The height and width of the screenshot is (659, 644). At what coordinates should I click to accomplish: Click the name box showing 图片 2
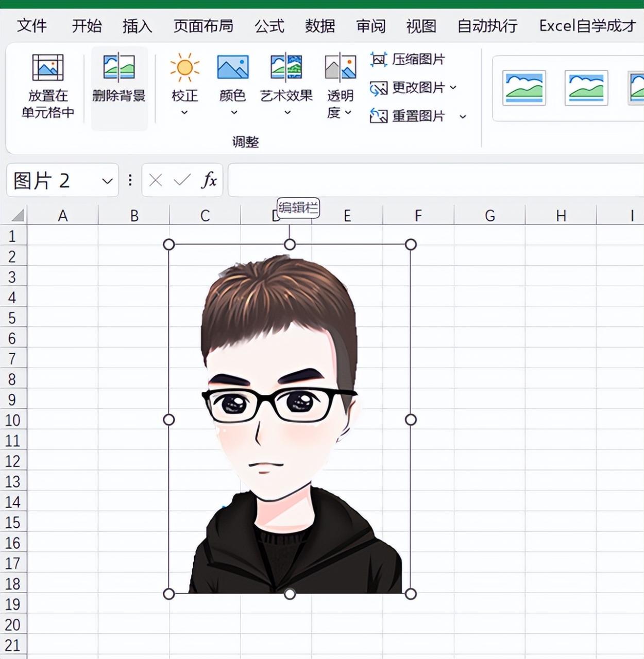(62, 180)
